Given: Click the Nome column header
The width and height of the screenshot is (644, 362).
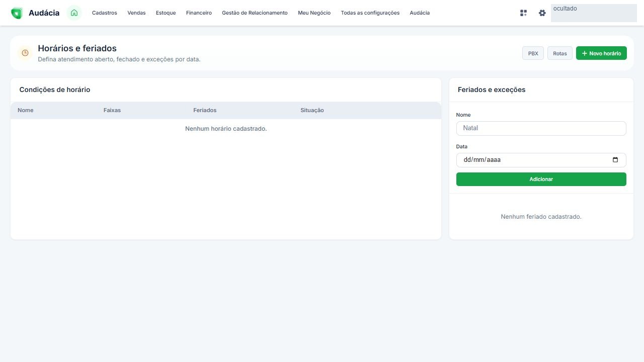Looking at the screenshot, I should 26,110.
